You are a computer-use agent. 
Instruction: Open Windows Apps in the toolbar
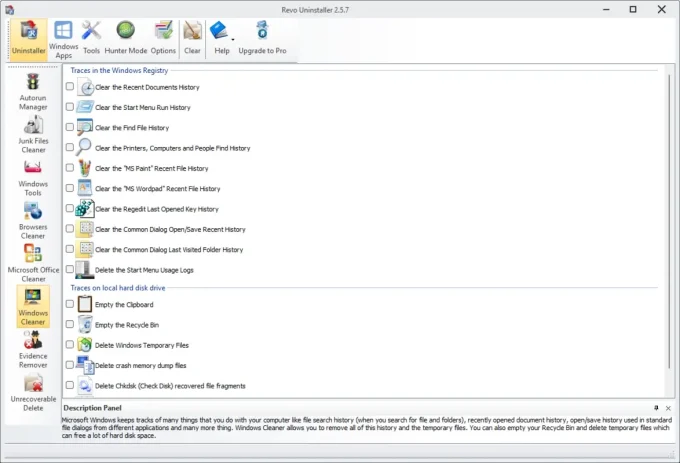click(x=63, y=39)
